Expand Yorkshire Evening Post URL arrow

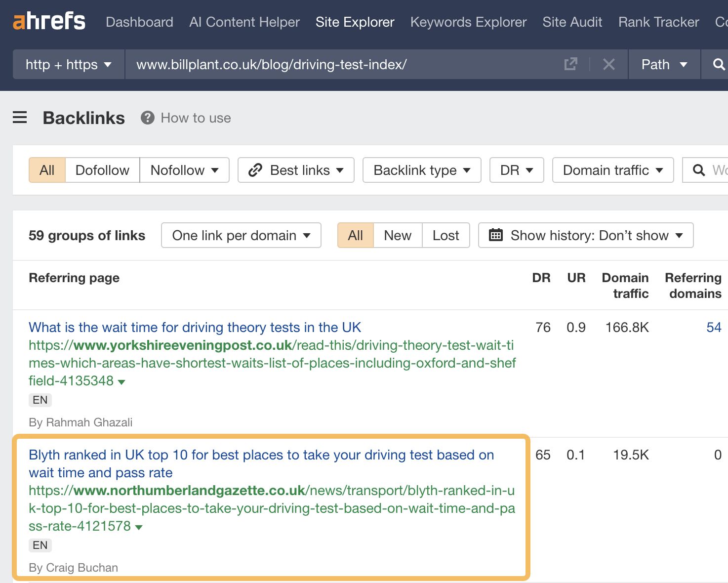(122, 381)
